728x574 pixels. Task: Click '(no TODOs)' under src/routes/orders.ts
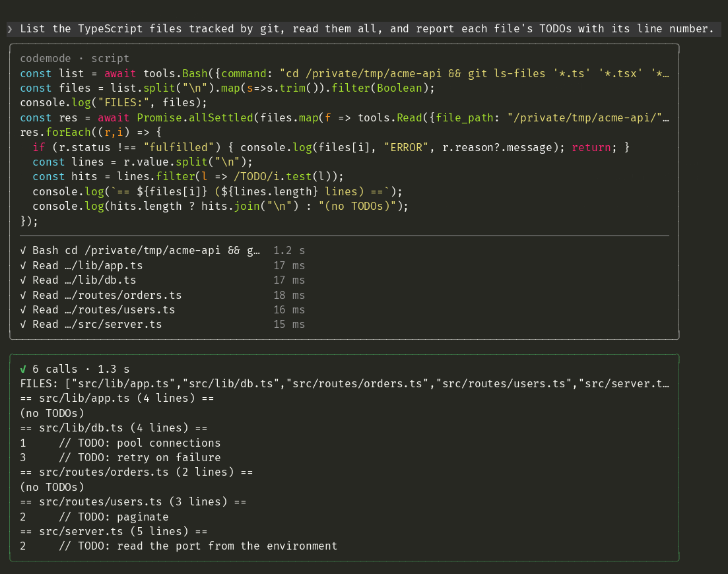pyautogui.click(x=52, y=487)
